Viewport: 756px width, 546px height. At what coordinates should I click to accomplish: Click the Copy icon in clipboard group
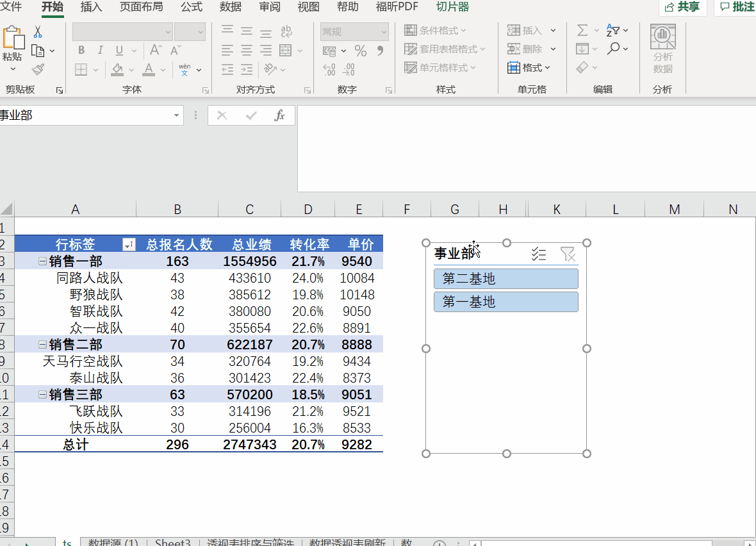(x=38, y=51)
